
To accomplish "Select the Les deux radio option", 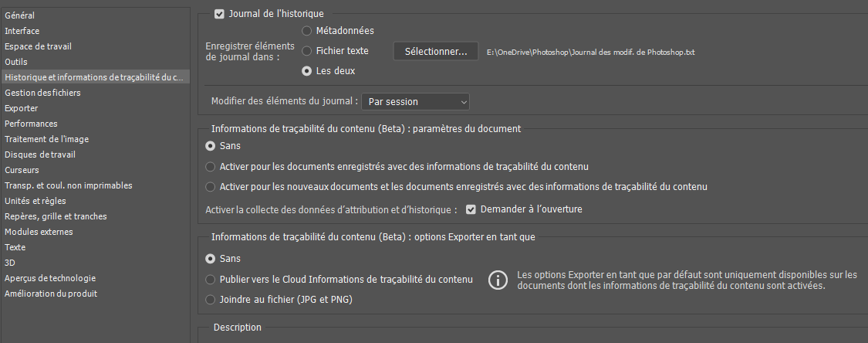I will coord(307,71).
